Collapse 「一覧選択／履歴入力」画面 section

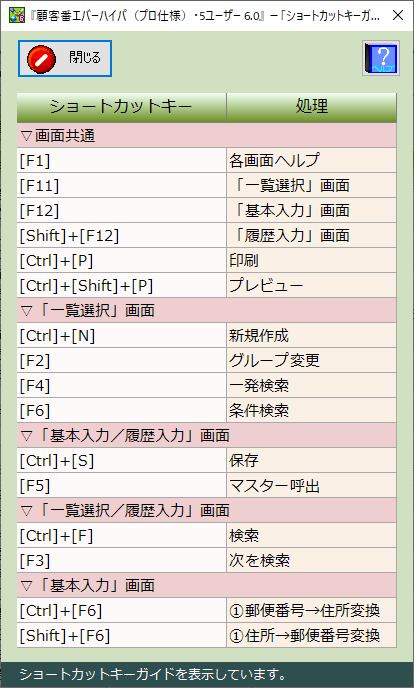[27, 511]
